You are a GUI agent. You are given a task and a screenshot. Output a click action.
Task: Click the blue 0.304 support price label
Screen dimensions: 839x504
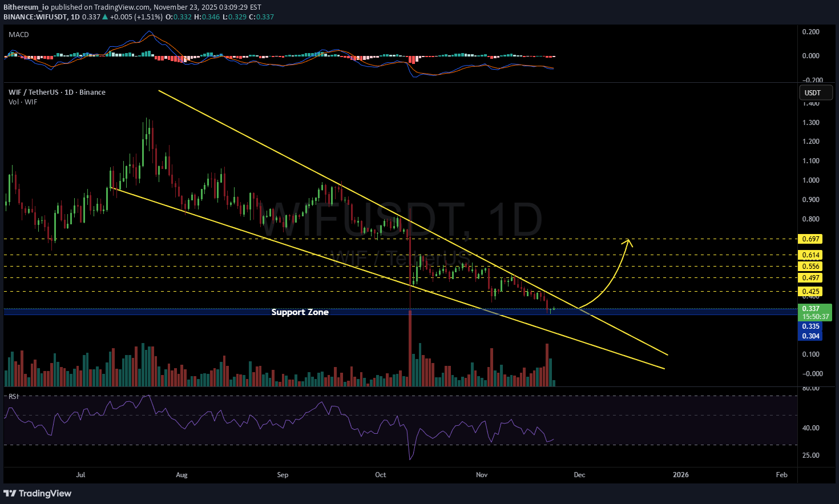point(810,336)
